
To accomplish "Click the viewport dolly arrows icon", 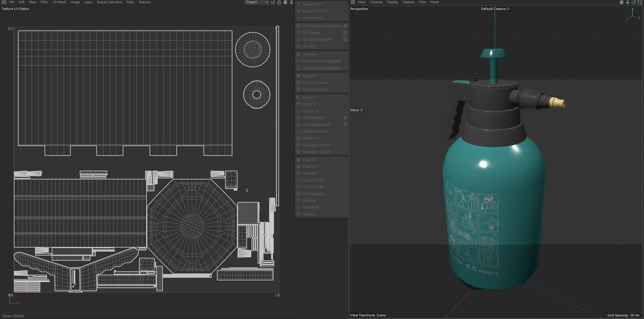I will click(x=628, y=2).
